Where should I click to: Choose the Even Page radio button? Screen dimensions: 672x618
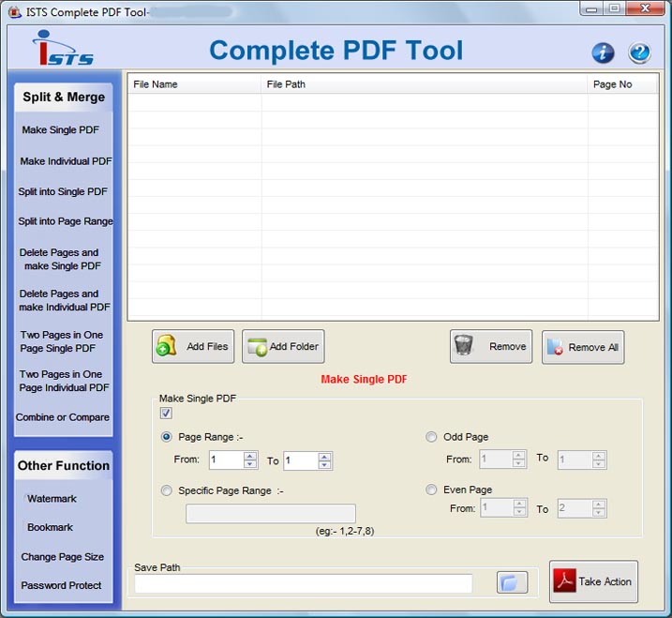coord(431,490)
